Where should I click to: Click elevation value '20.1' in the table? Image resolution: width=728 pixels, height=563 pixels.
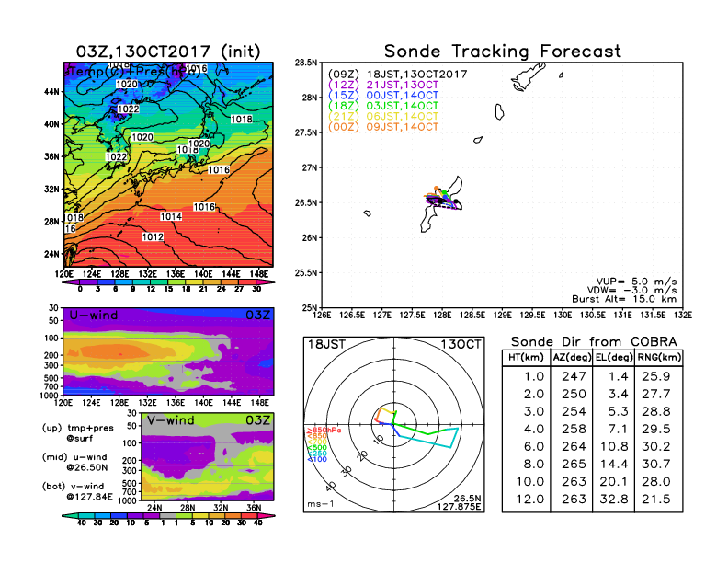(614, 482)
